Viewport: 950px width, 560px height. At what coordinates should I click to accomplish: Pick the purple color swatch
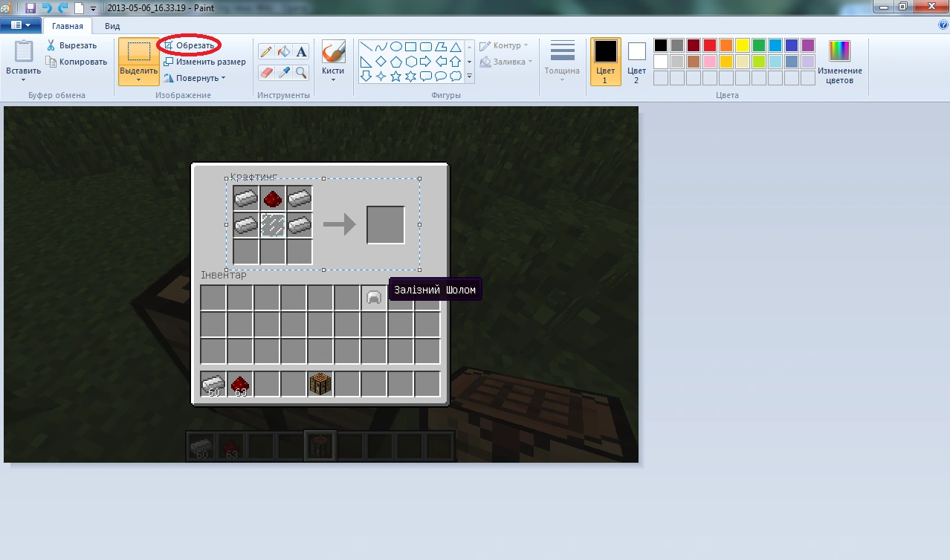pos(808,45)
